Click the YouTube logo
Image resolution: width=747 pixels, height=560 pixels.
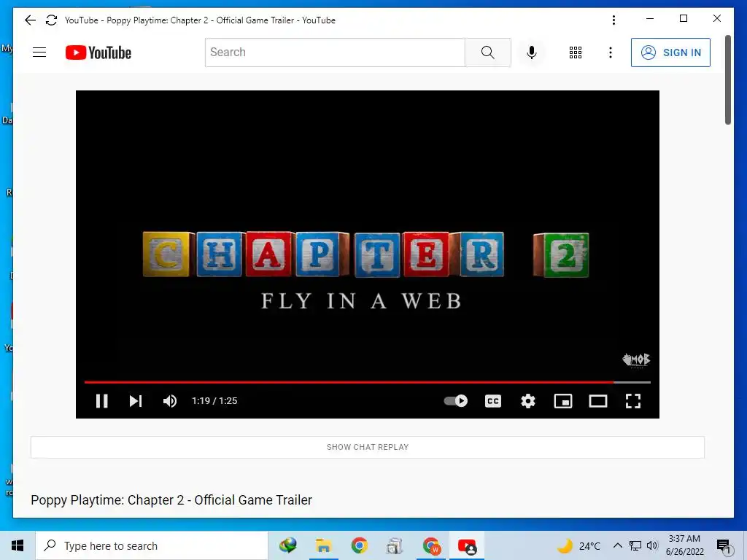click(x=98, y=52)
